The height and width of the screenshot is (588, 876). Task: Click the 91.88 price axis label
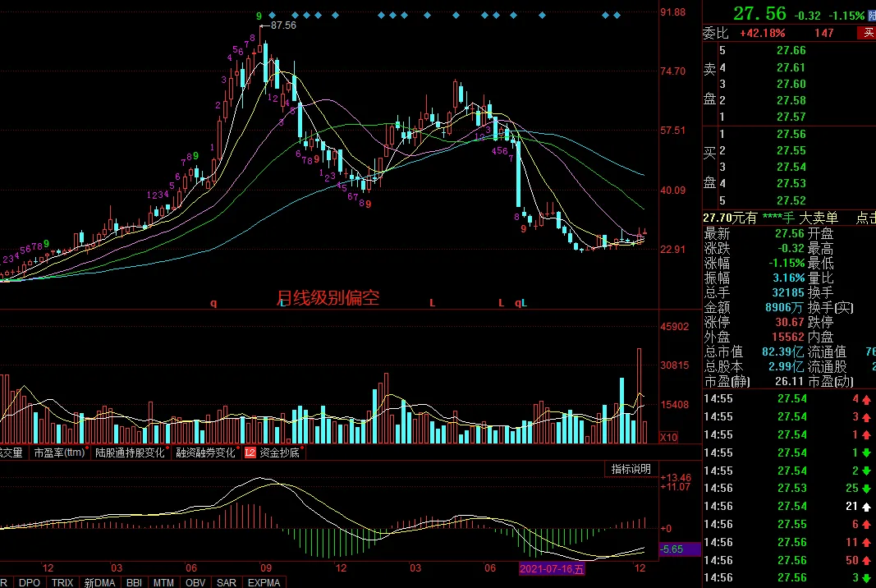click(x=672, y=12)
